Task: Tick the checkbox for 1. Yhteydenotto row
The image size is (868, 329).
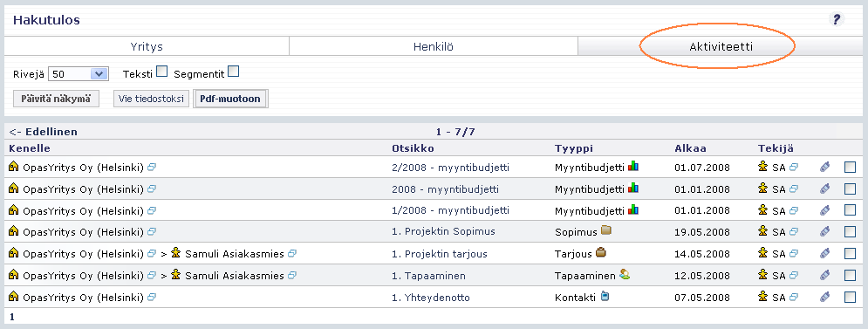Action: 850,298
